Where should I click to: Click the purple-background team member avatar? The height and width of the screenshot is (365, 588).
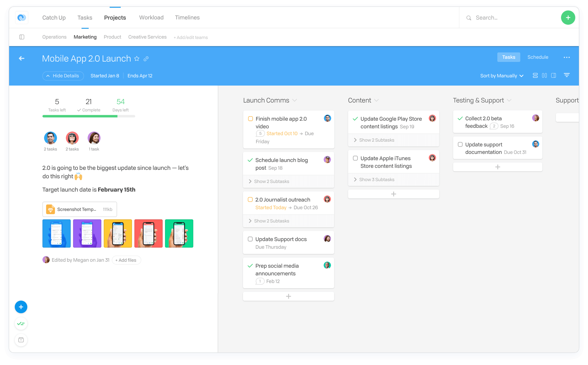(94, 138)
